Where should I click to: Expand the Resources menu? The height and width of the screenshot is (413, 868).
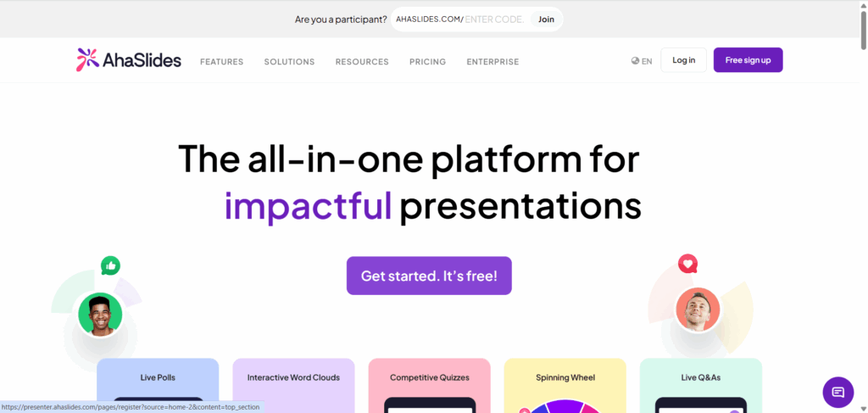click(362, 62)
